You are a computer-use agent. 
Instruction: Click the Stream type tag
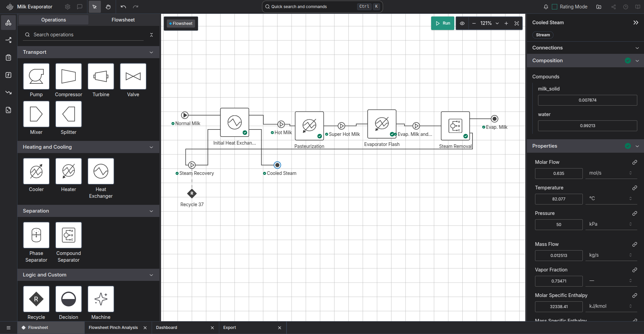pyautogui.click(x=543, y=35)
